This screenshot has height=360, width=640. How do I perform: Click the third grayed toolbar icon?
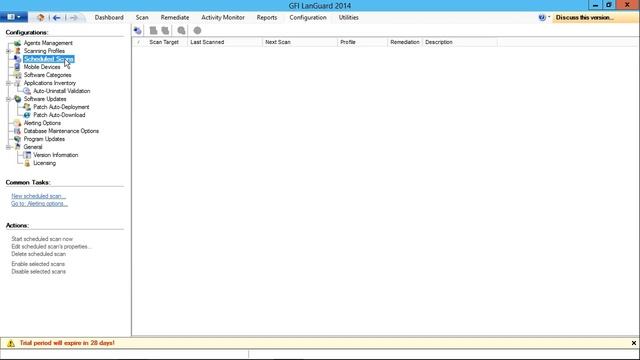[165, 31]
